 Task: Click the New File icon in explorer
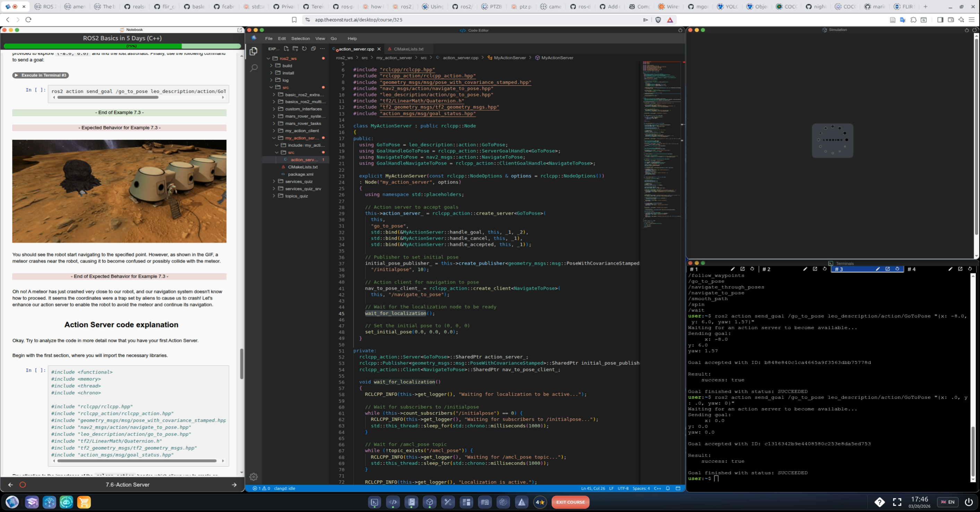[286, 49]
